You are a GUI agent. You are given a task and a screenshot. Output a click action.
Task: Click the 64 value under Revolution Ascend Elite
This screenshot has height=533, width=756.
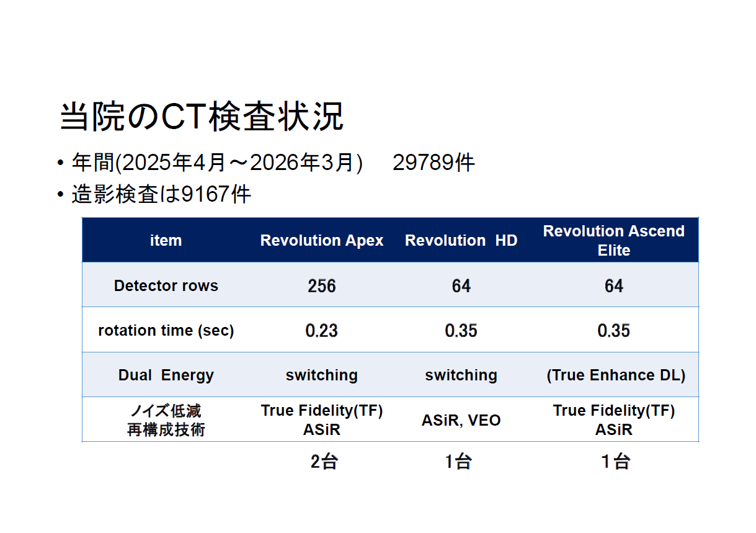pyautogui.click(x=614, y=286)
